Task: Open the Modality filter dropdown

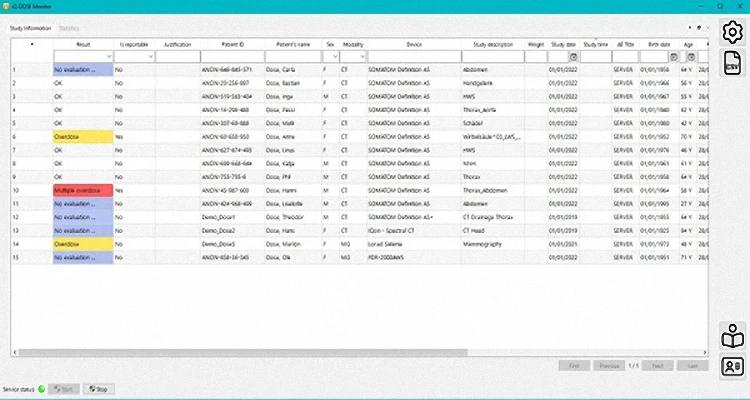Action: [x=361, y=57]
